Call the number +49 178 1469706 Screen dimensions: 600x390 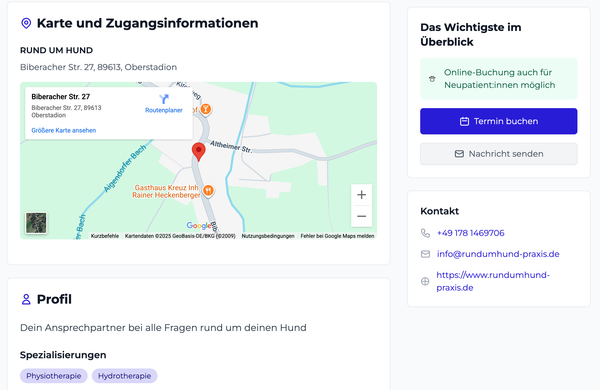pos(471,233)
